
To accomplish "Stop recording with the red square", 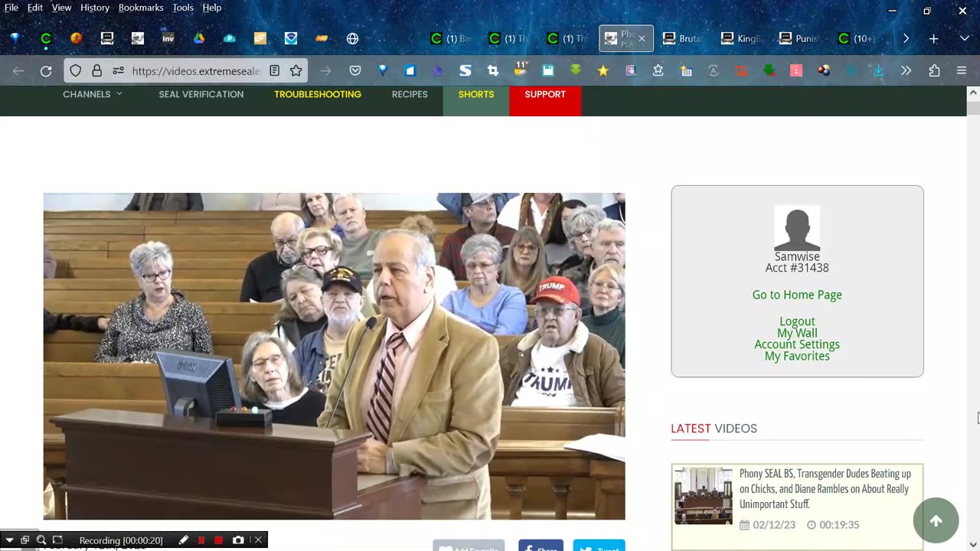I will [x=219, y=540].
